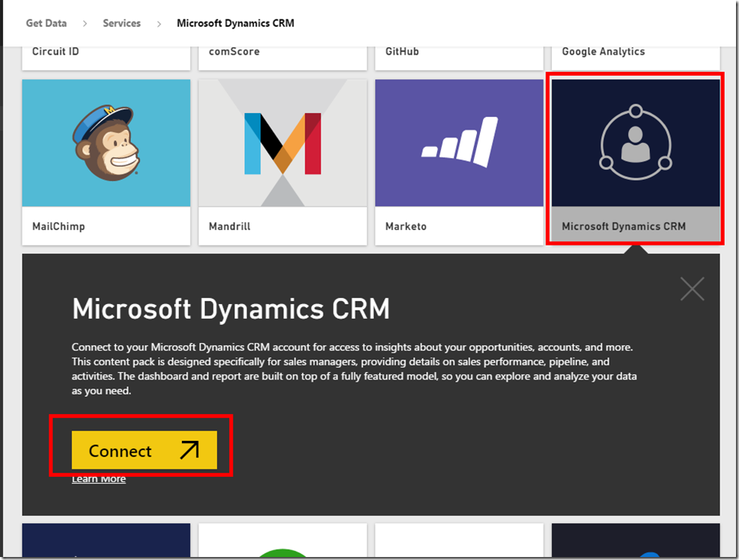Open the MailChimp monkey logo tile
This screenshot has width=739, height=560.
coord(106,143)
